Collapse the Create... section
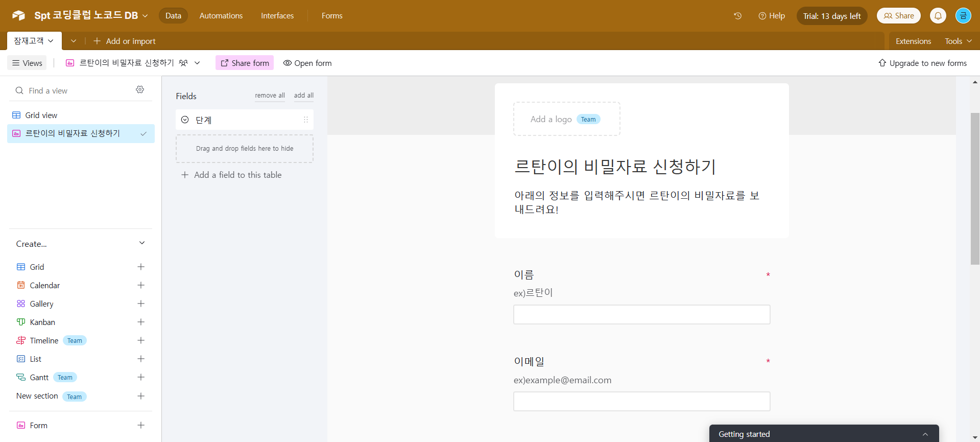This screenshot has width=980, height=442. (x=142, y=243)
